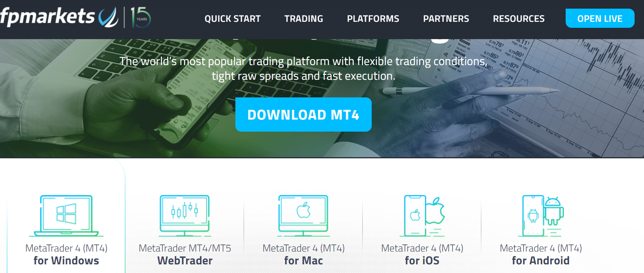
Task: Select the WebTrader candlestick monitor icon
Action: [185, 215]
